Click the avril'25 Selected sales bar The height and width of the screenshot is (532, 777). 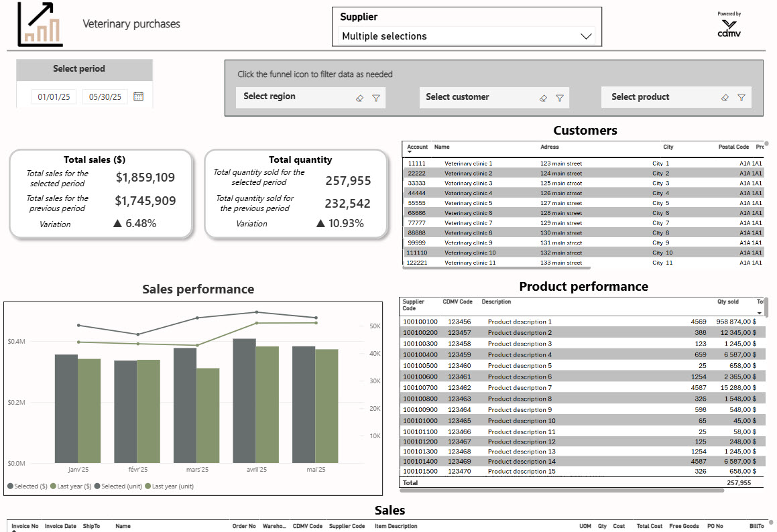(x=244, y=401)
